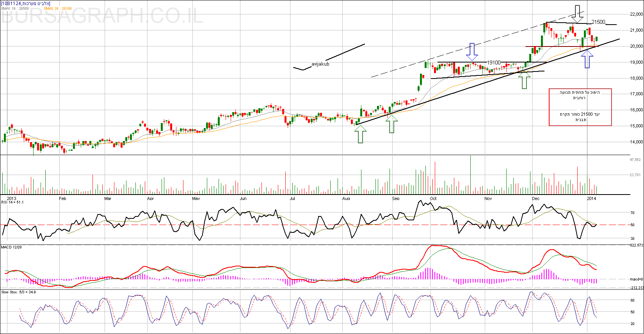Viewport: 644px width, 334px height.
Task: Click the Nov month label
Action: (488, 198)
